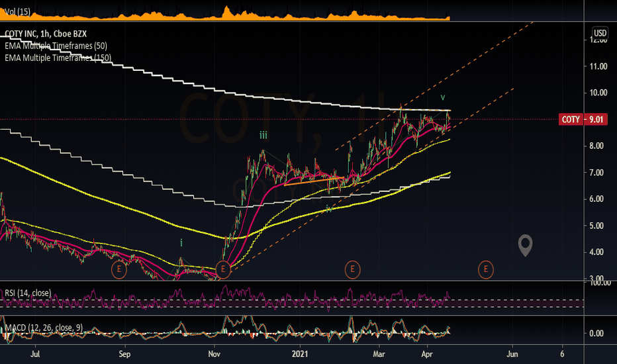Click the 7.00 price axis label
Image resolution: width=617 pixels, height=364 pixels.
click(x=596, y=173)
